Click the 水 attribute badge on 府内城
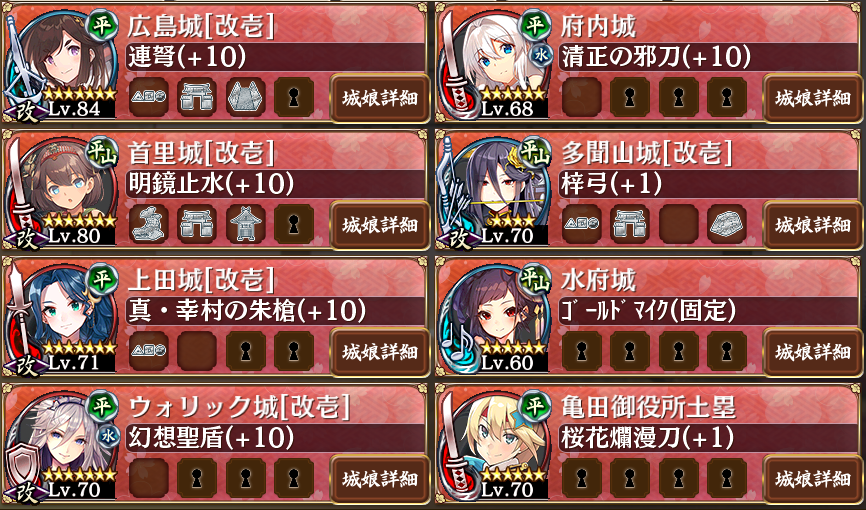 [x=541, y=56]
